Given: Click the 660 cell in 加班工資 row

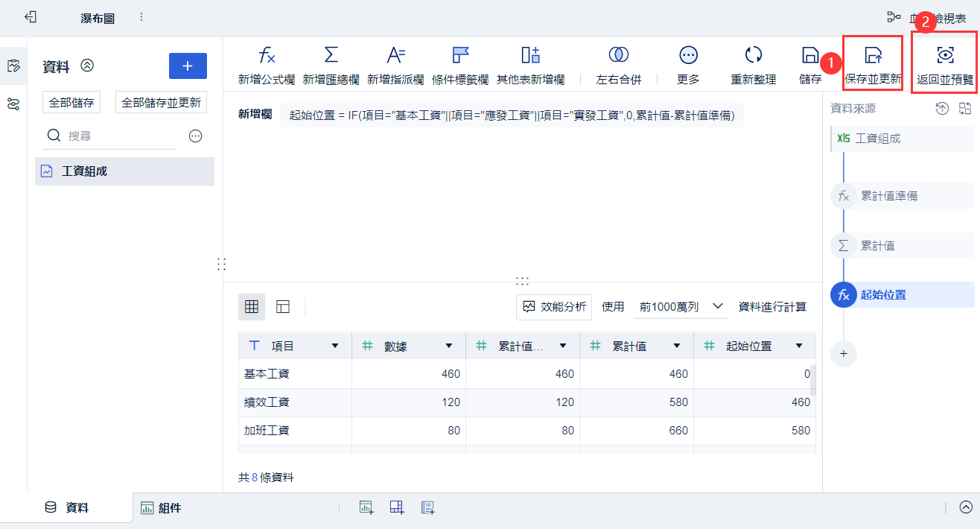Looking at the screenshot, I should pos(637,431).
